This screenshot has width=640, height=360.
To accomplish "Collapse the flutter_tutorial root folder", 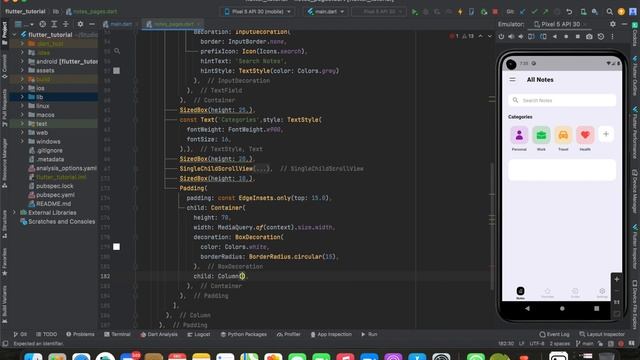I will pyautogui.click(x=15, y=35).
